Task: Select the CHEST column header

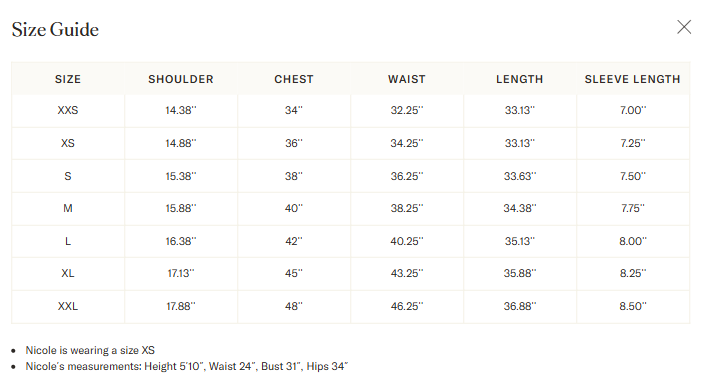Action: [294, 79]
